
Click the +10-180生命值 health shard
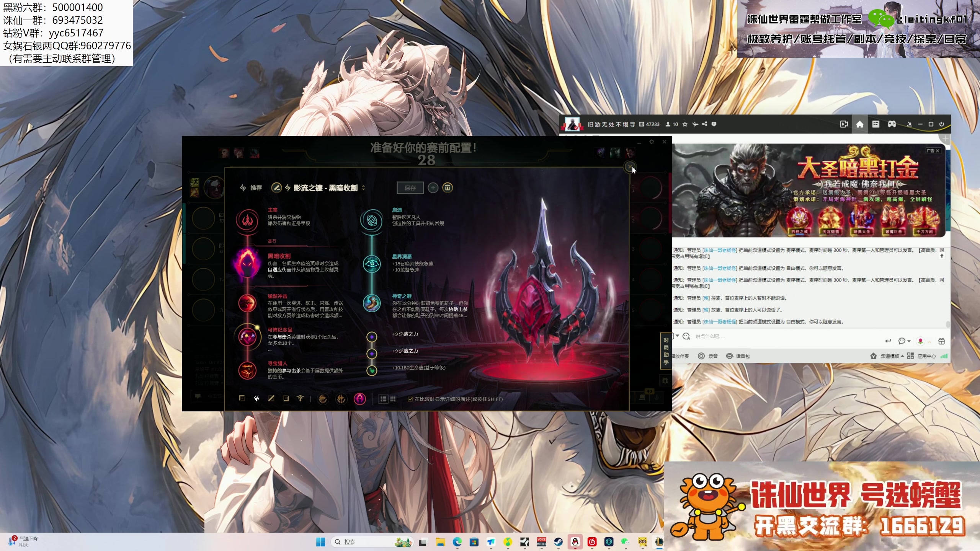tap(372, 370)
